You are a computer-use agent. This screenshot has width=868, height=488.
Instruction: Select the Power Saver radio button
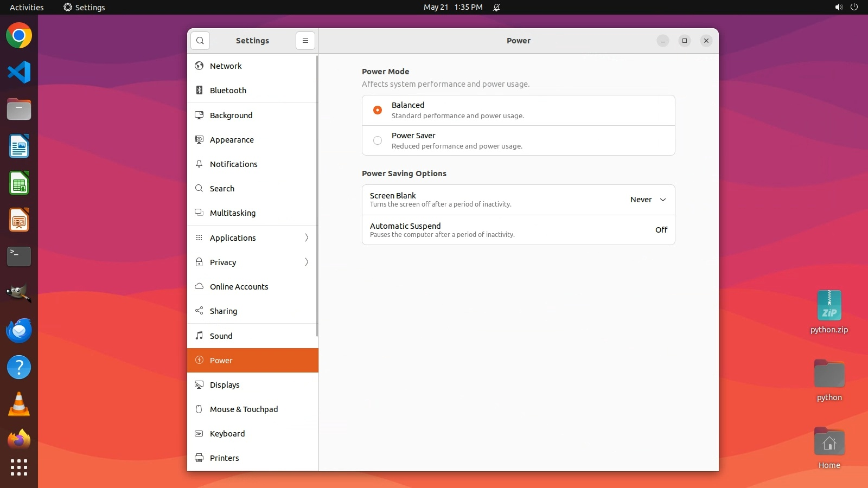[x=378, y=140]
